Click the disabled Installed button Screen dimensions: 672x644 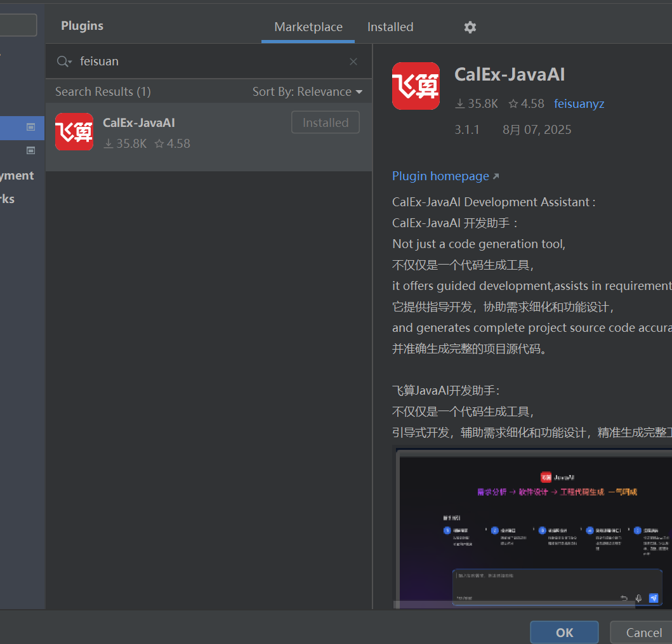(326, 122)
